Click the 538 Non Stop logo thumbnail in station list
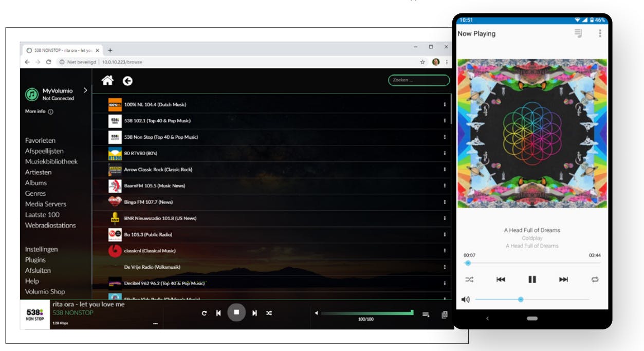The width and height of the screenshot is (644, 351). pos(115,137)
